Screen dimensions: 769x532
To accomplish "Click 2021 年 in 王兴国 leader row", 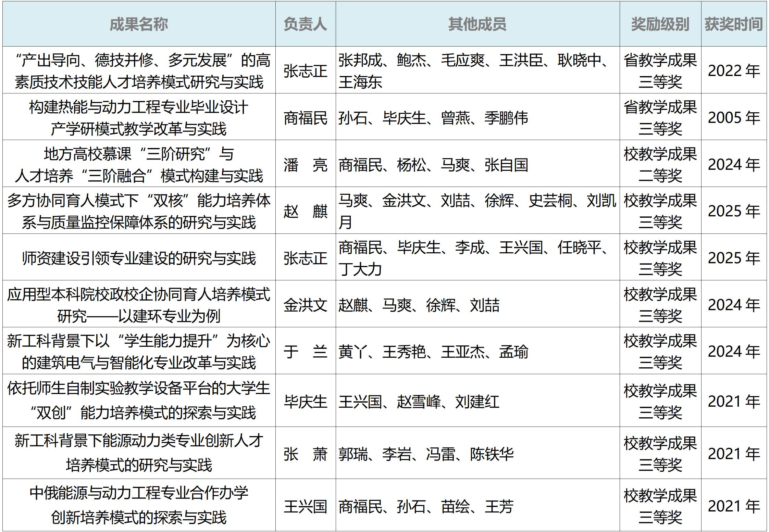I will coord(734,506).
